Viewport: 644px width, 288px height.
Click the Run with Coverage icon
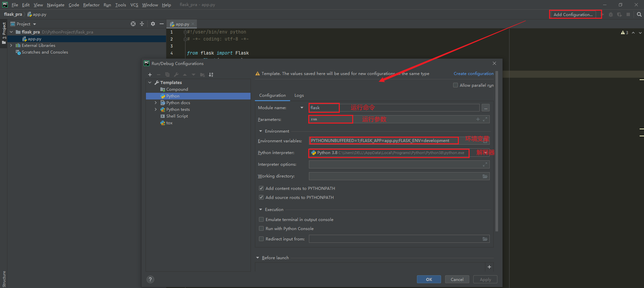pyautogui.click(x=620, y=14)
